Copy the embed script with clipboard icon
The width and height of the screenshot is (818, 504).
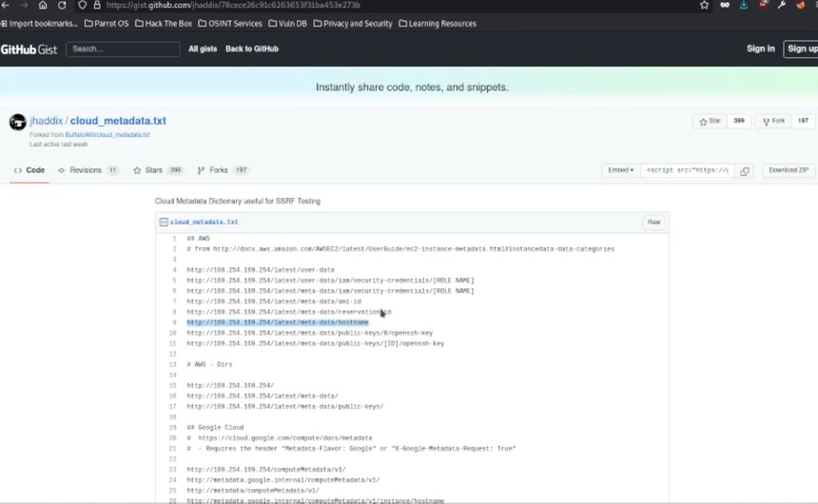[x=745, y=170]
